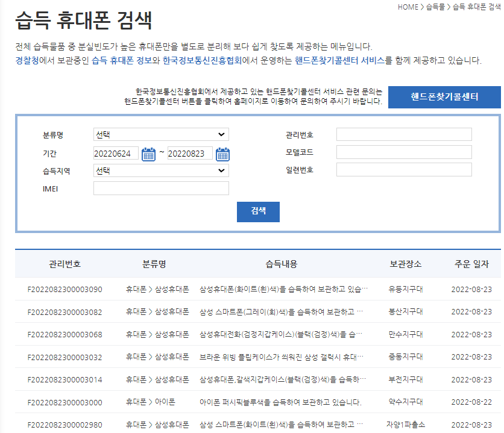Open the start date calendar picker icon
The height and width of the screenshot is (433, 504).
coord(148,154)
